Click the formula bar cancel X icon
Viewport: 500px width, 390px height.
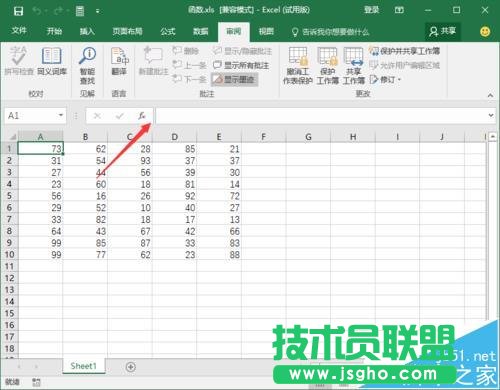point(97,116)
